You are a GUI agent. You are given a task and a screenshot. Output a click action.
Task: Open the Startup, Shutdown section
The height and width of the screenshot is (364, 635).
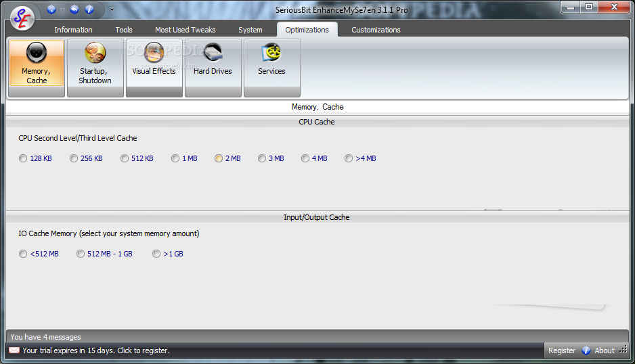[95, 68]
